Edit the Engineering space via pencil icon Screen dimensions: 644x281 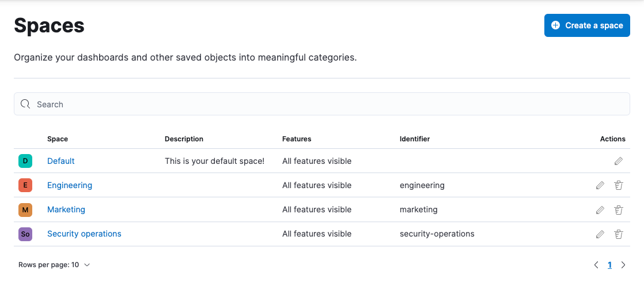click(600, 185)
